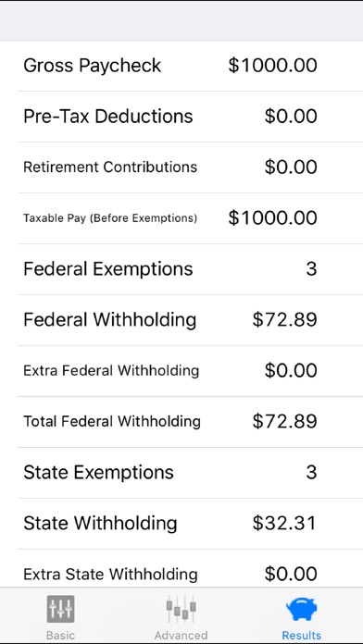Select the State Exemptions row
The image size is (363, 644).
pyautogui.click(x=181, y=473)
